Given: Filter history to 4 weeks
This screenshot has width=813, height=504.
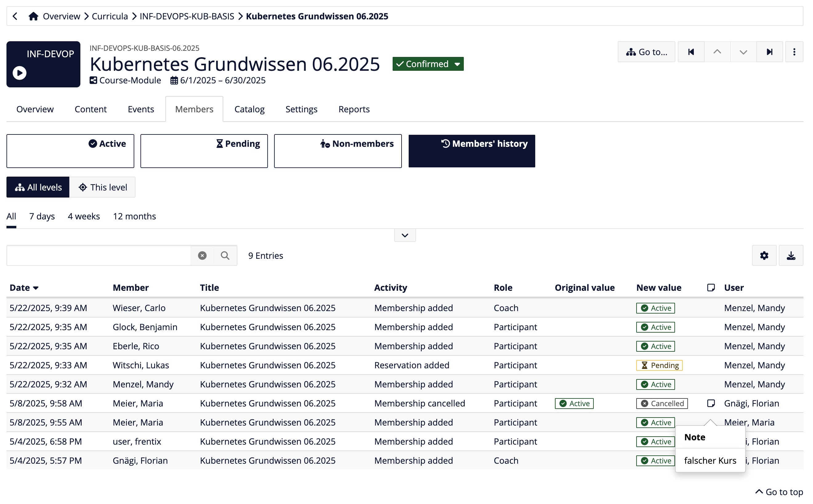Looking at the screenshot, I should coord(84,216).
